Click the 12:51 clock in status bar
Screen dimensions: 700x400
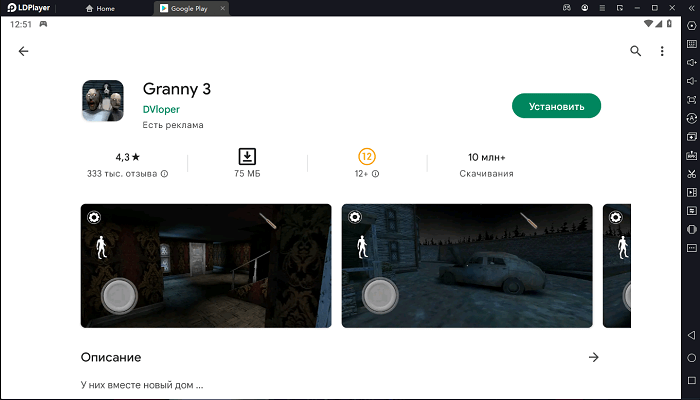(21, 24)
